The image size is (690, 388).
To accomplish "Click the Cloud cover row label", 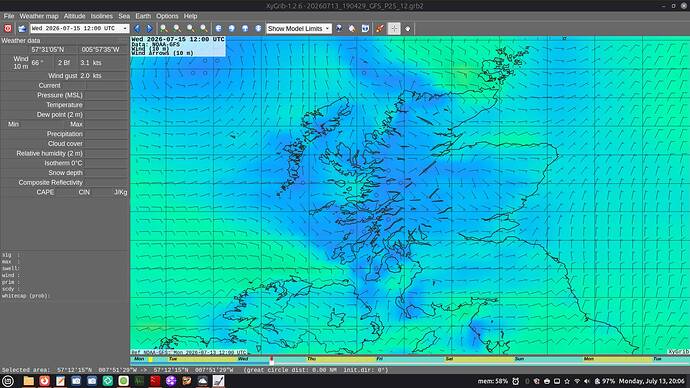I will pos(65,143).
